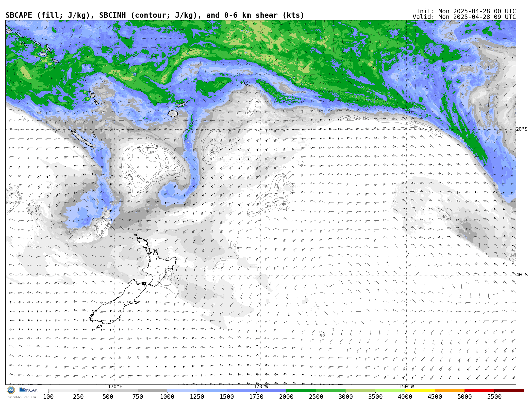Click the 150°W longitude label
532x400 pixels.
point(407,386)
